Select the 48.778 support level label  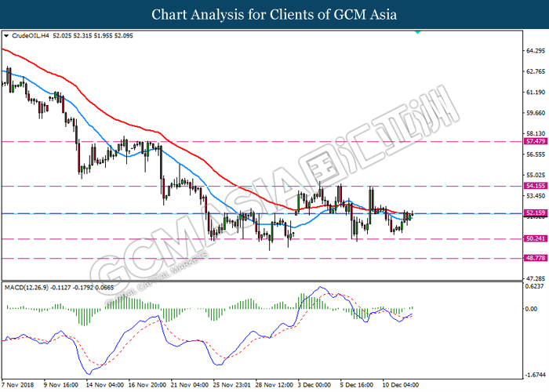pyautogui.click(x=536, y=258)
